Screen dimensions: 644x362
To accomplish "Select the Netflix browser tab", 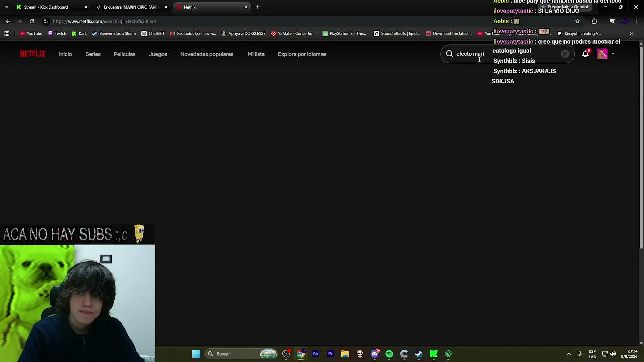I will point(211,7).
